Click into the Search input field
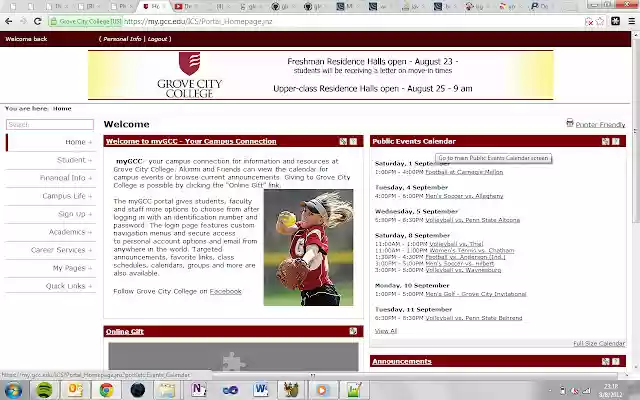 point(50,124)
